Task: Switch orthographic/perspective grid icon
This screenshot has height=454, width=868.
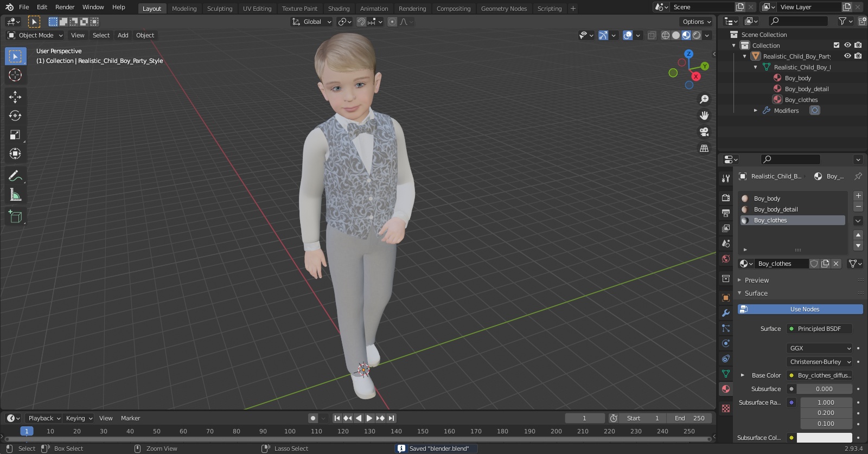Action: pyautogui.click(x=704, y=148)
